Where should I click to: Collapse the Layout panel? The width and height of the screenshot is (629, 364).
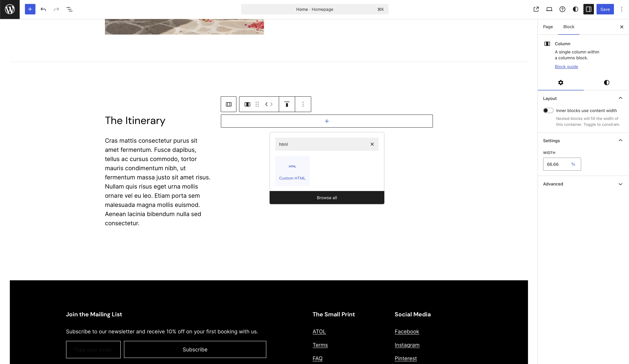[x=620, y=98]
